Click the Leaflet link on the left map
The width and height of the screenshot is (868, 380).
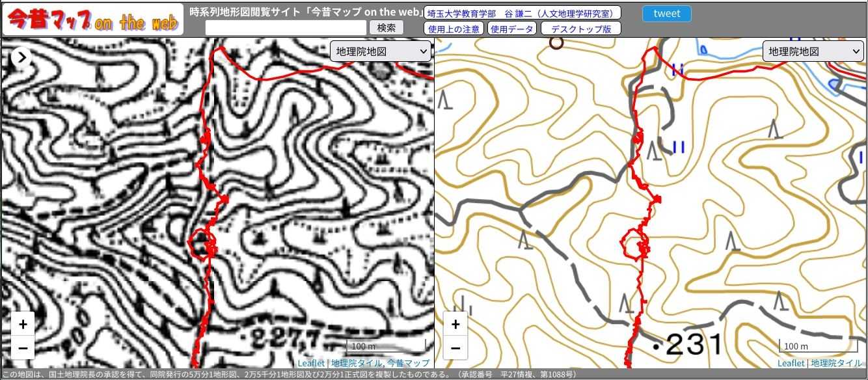(311, 363)
